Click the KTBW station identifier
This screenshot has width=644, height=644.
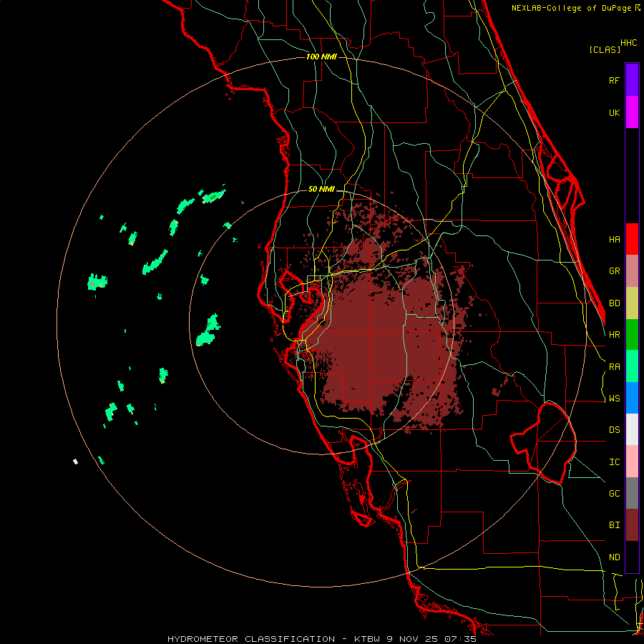click(x=367, y=639)
